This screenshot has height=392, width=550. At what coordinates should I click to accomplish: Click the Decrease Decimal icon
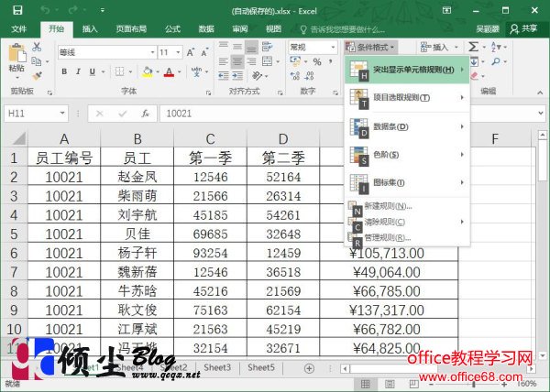pyautogui.click(x=310, y=76)
